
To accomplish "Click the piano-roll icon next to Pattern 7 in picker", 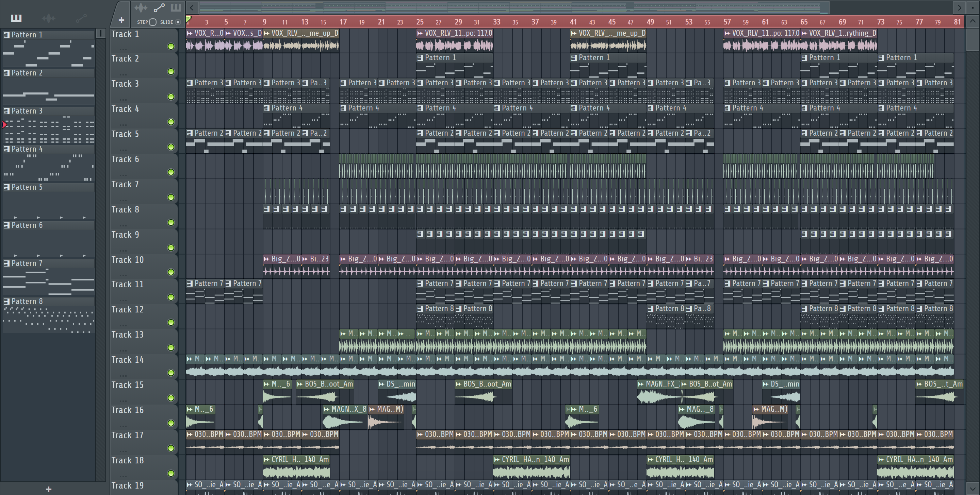I will 6,263.
